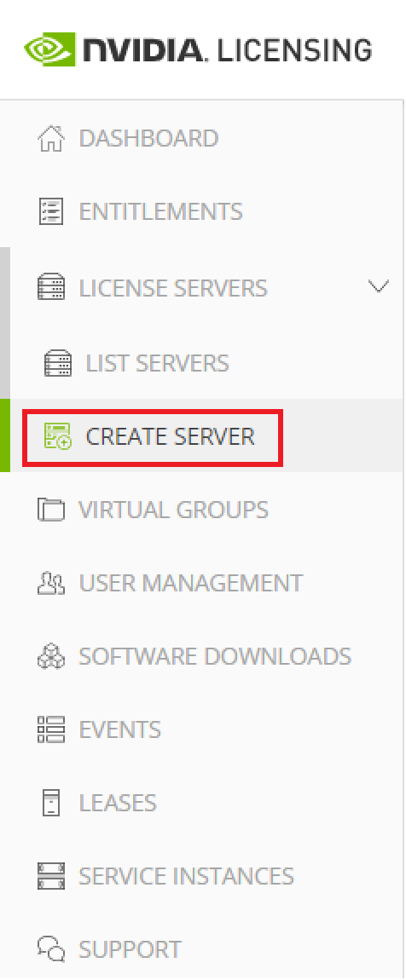
Task: Collapse the License Servers chevron
Action: click(379, 287)
